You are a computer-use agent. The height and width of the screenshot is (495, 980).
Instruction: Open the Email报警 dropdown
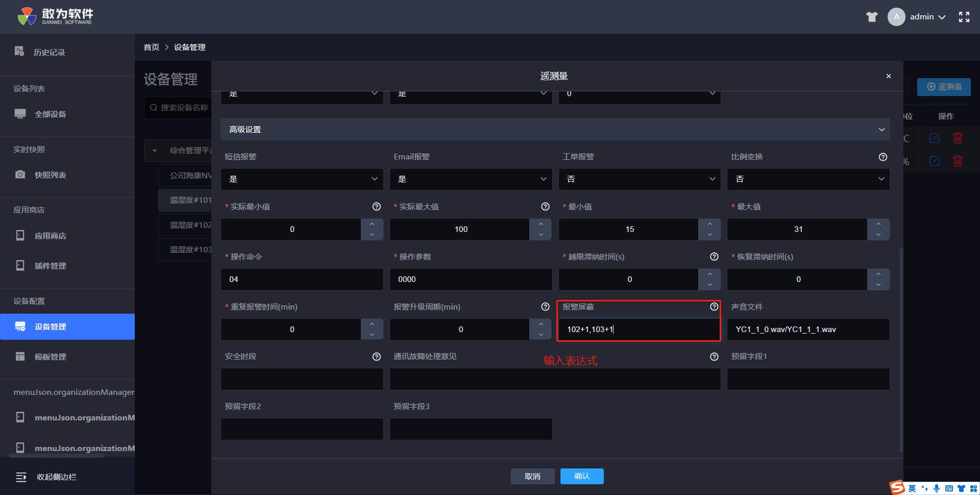click(x=471, y=179)
